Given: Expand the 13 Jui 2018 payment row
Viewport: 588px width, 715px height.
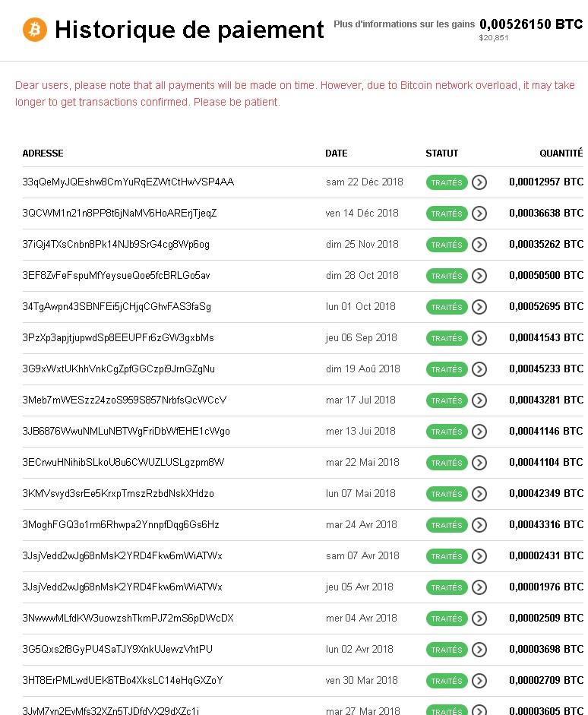Looking at the screenshot, I should [x=479, y=432].
